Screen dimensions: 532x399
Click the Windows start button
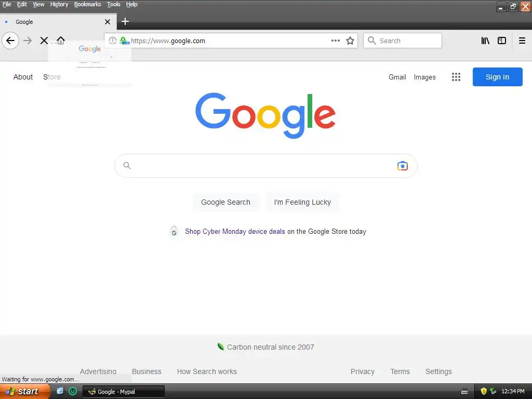click(24, 391)
